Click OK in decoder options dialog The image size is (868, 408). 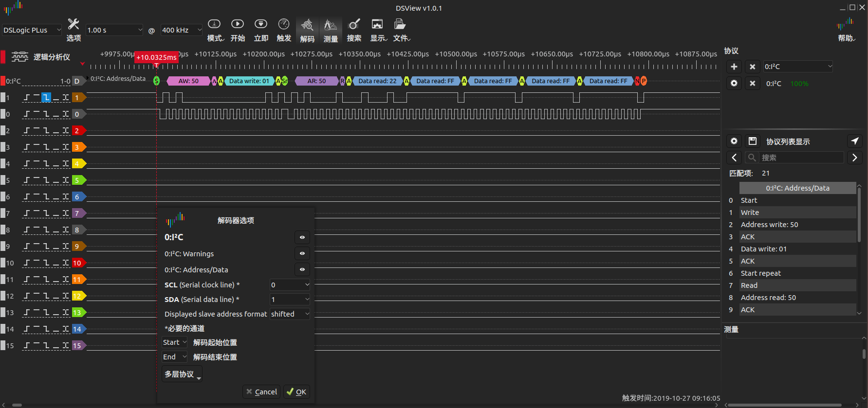point(296,392)
